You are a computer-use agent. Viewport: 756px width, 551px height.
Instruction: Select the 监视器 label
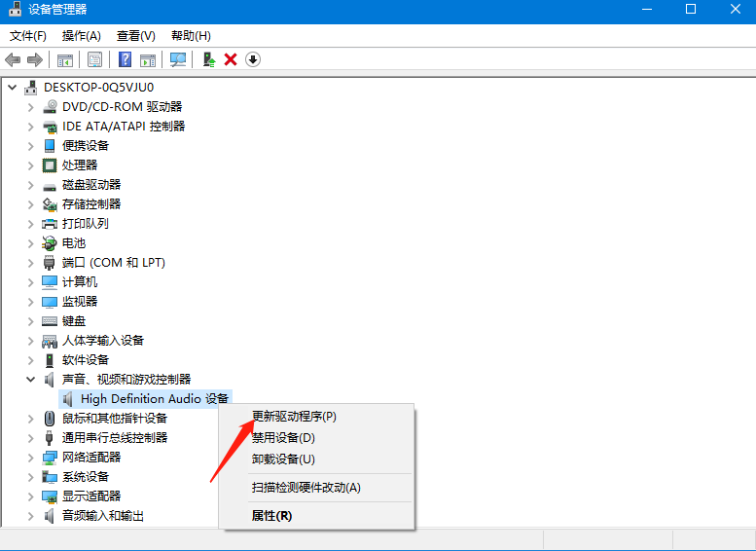80,302
